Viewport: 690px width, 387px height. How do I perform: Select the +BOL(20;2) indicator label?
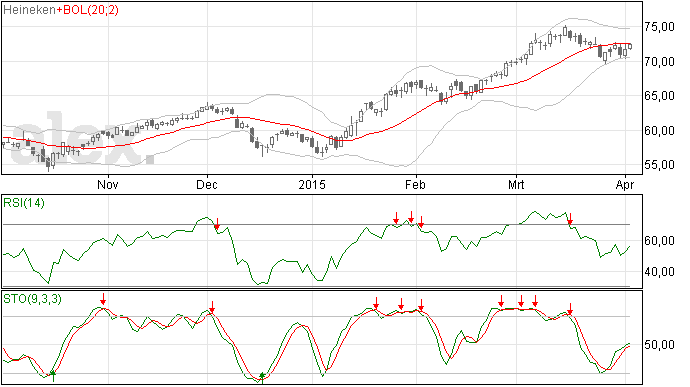pos(87,10)
